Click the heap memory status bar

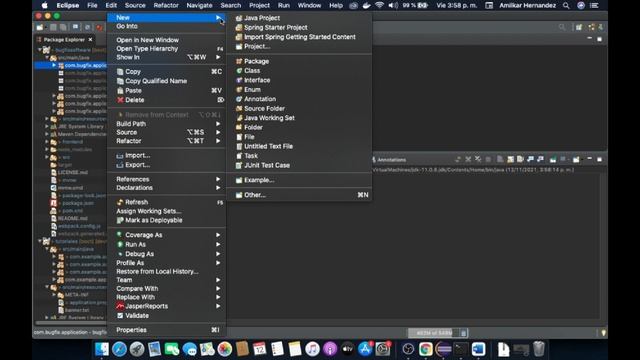(x=433, y=333)
